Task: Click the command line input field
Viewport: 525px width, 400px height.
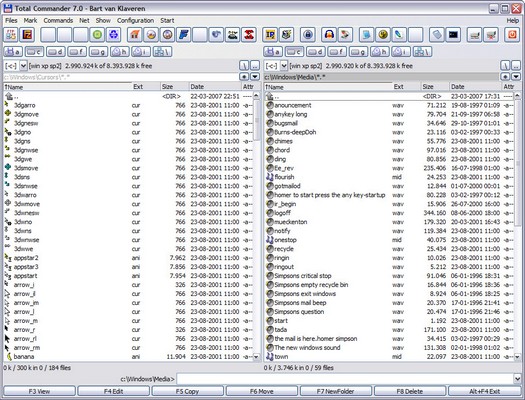Action: (x=345, y=379)
